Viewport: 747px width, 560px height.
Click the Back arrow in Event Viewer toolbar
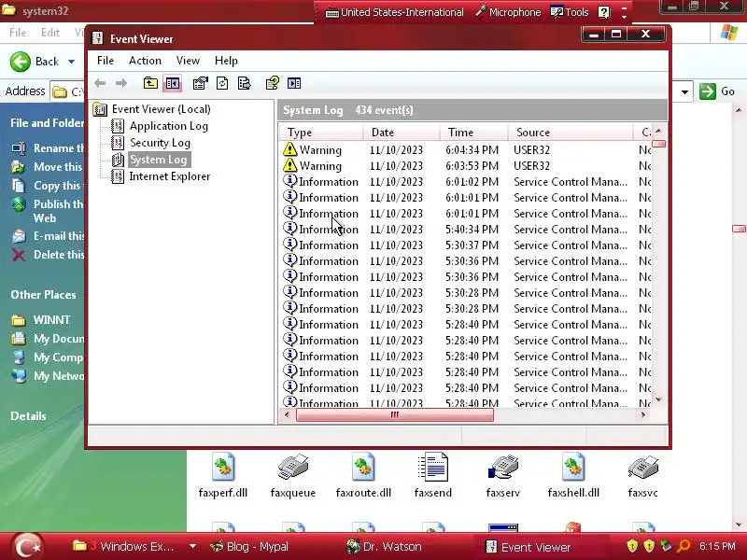(100, 83)
